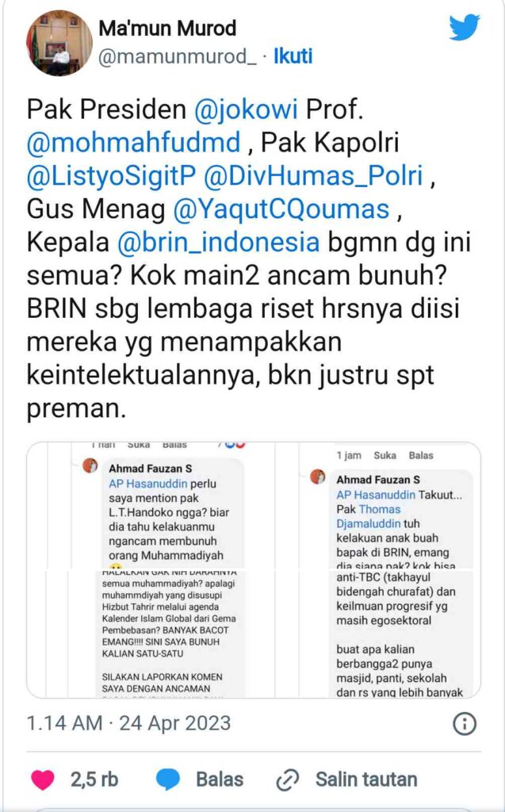Open Ma'mun Murod's profile picture
505x812 pixels.
point(59,43)
